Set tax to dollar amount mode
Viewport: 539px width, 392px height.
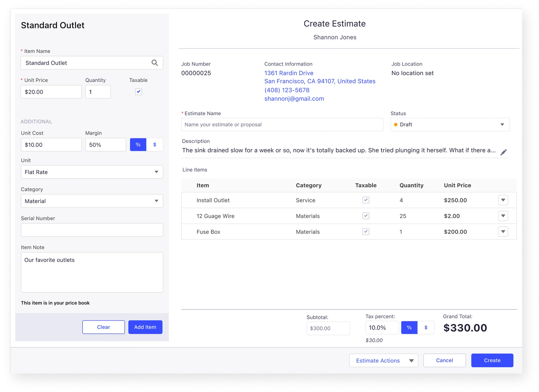426,328
